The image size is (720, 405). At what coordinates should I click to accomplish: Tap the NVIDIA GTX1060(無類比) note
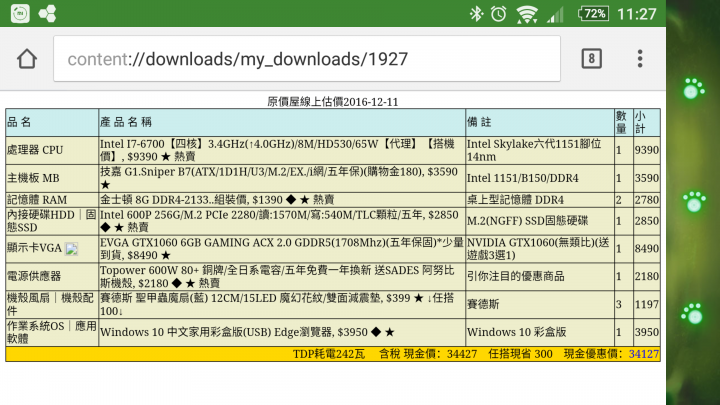[538, 248]
